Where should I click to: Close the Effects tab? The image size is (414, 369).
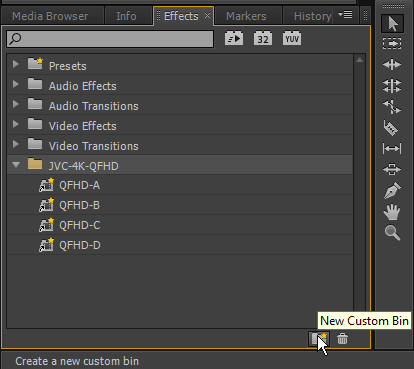(x=207, y=16)
